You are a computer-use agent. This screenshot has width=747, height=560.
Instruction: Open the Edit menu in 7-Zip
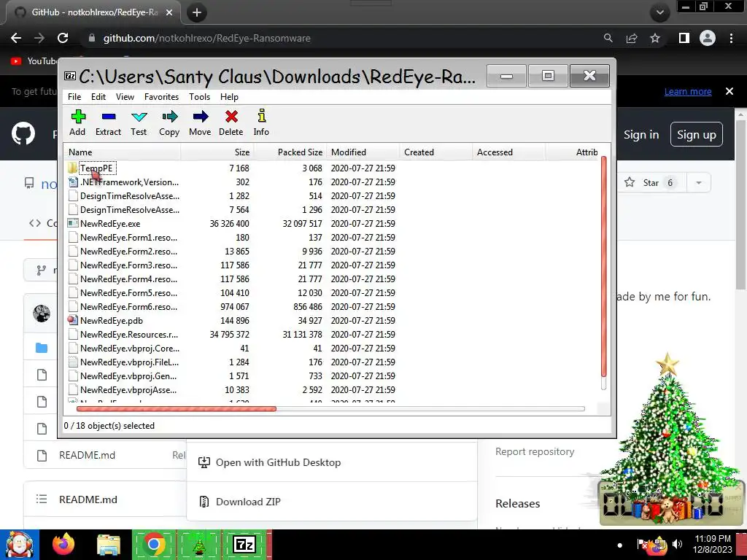point(98,97)
